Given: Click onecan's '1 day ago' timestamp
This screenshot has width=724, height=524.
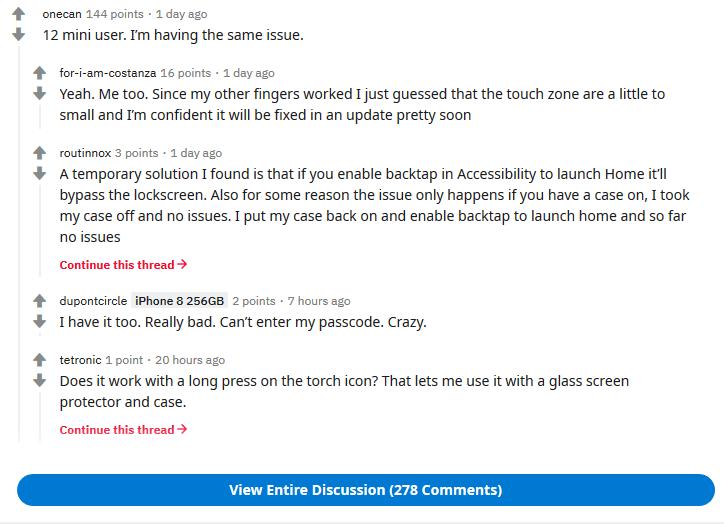Looking at the screenshot, I should click(x=181, y=14).
